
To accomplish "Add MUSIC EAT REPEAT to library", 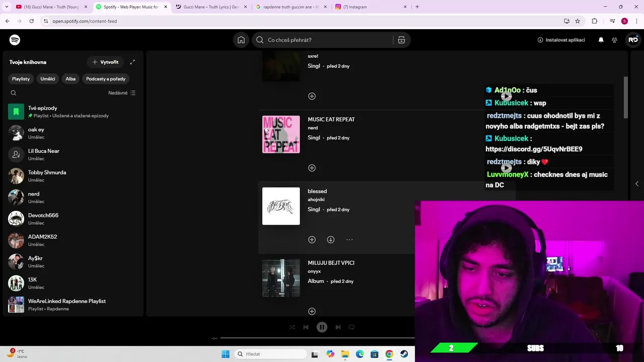I will (x=312, y=168).
